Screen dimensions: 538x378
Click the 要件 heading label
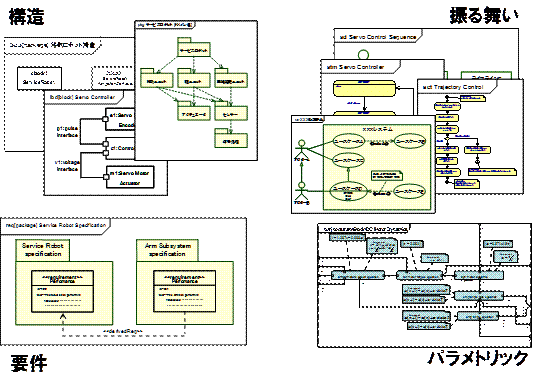click(x=29, y=363)
